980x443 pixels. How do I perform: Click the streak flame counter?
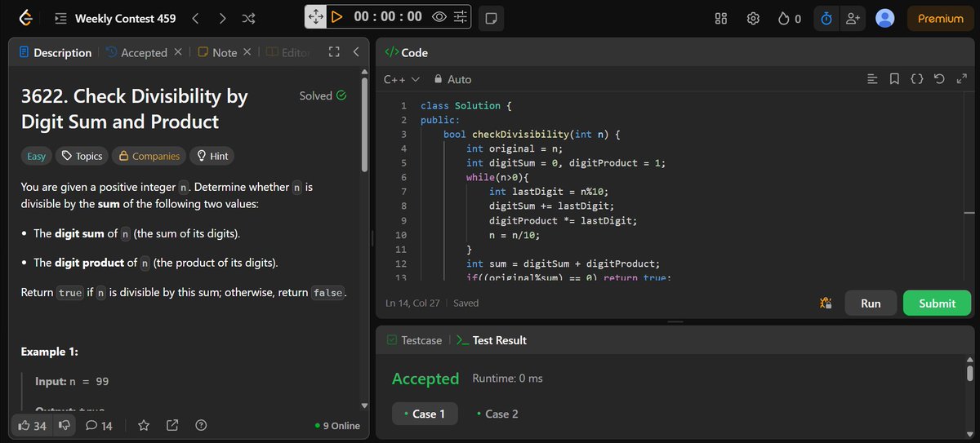pyautogui.click(x=790, y=18)
